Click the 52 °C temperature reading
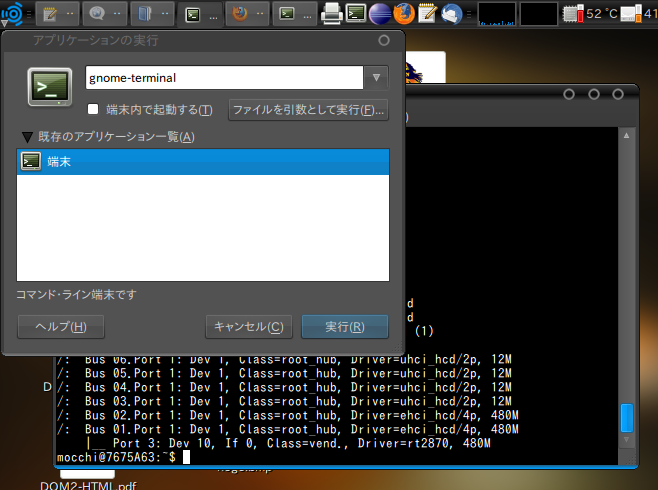The image size is (658, 490). click(x=602, y=14)
